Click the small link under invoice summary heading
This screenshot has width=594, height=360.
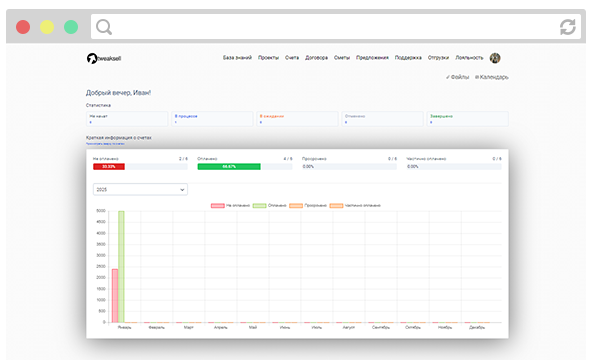point(105,144)
